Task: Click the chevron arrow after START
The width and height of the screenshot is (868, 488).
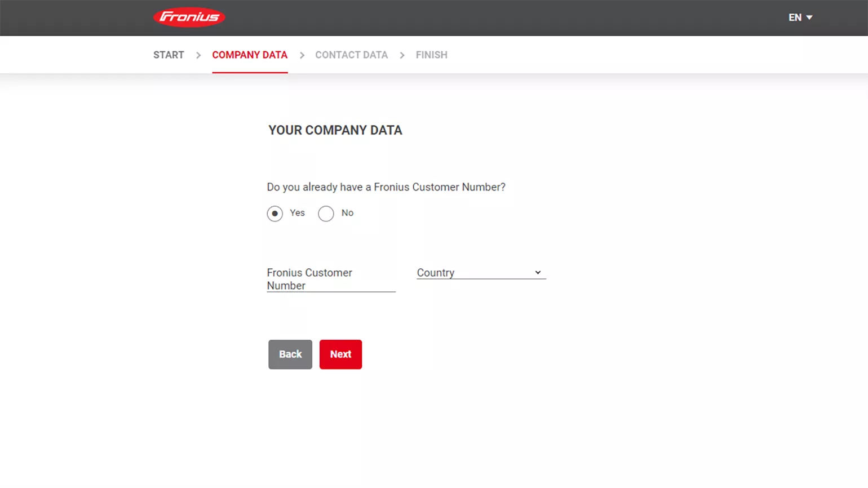Action: click(x=198, y=55)
